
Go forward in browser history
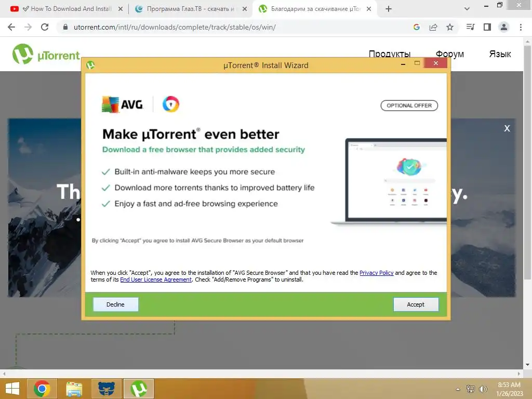28,27
